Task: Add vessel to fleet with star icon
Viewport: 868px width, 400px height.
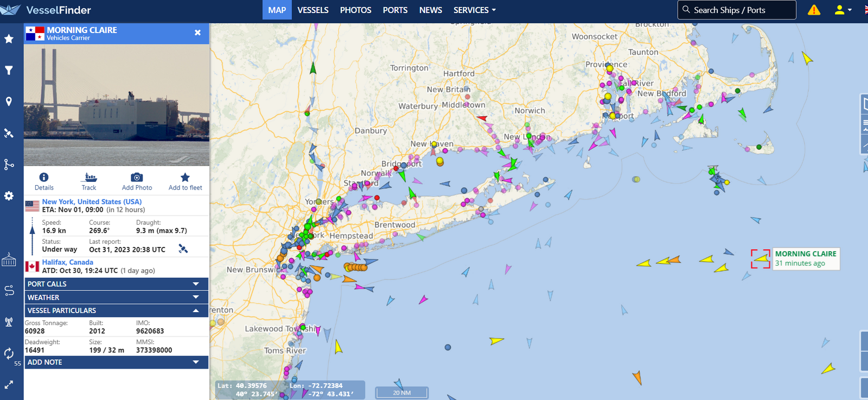Action: pyautogui.click(x=185, y=181)
